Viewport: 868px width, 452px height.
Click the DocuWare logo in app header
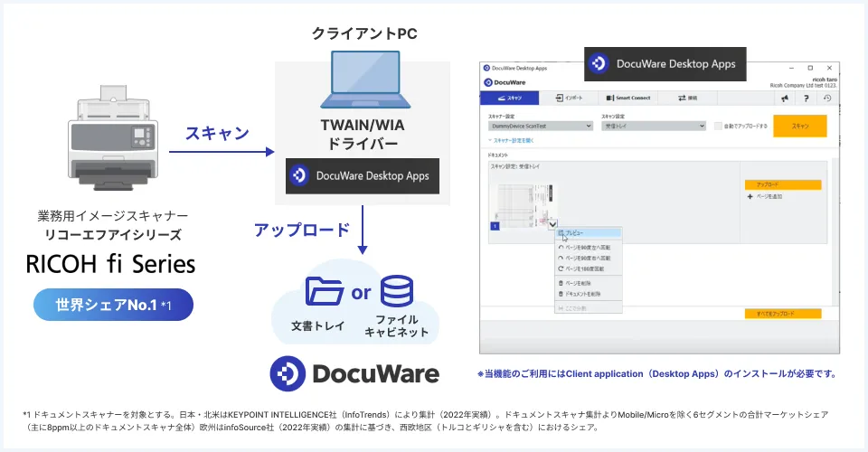pos(505,82)
